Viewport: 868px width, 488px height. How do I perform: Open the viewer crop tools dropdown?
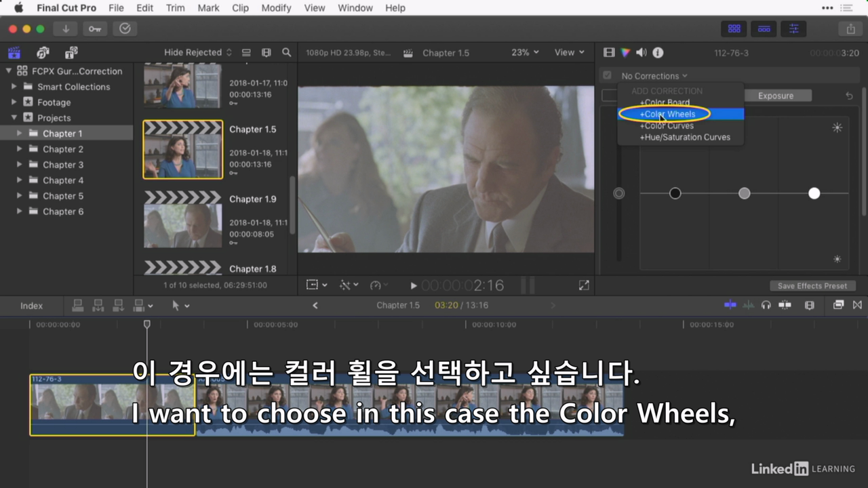tap(316, 285)
